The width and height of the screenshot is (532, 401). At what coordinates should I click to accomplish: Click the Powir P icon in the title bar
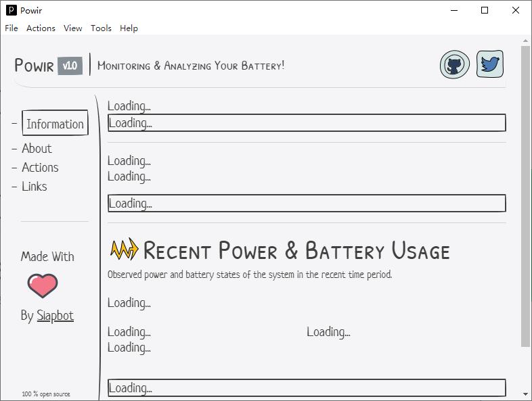pyautogui.click(x=12, y=11)
